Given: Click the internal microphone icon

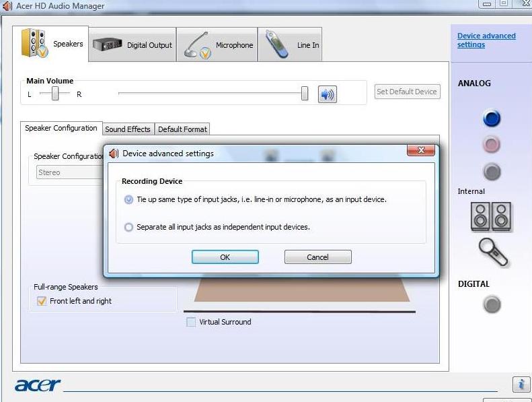Looking at the screenshot, I should click(x=492, y=252).
